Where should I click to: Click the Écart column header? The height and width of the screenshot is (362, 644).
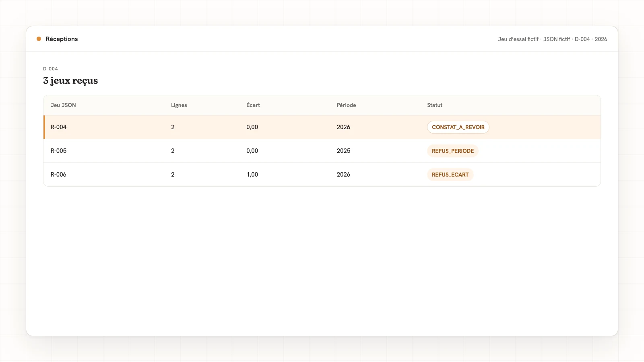[x=253, y=105]
